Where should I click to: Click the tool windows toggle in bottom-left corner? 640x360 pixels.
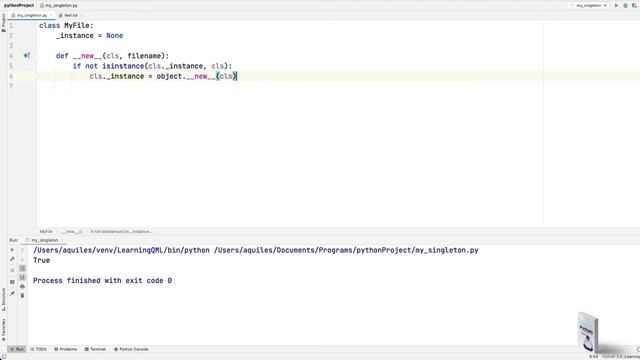3,356
